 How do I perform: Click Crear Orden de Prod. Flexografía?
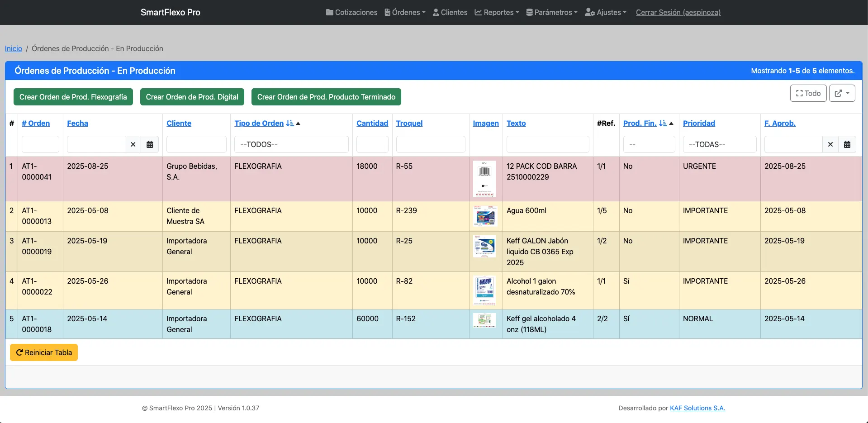pyautogui.click(x=73, y=97)
